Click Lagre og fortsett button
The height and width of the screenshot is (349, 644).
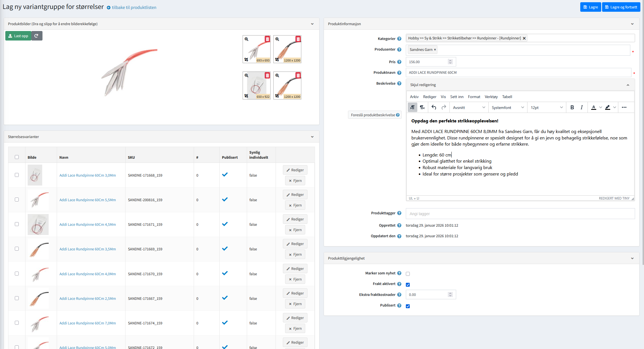(x=621, y=7)
